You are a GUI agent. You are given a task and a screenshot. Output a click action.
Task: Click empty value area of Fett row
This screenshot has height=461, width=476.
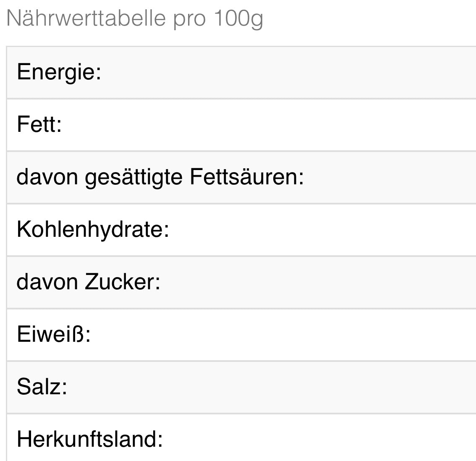[336, 125]
